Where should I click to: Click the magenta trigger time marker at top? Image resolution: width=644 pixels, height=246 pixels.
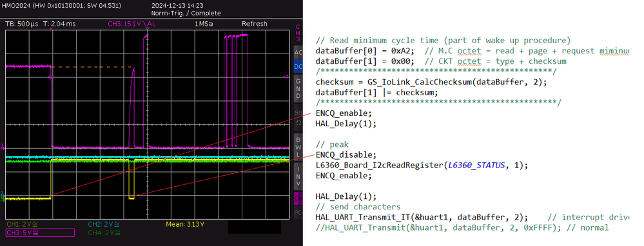(51, 29)
